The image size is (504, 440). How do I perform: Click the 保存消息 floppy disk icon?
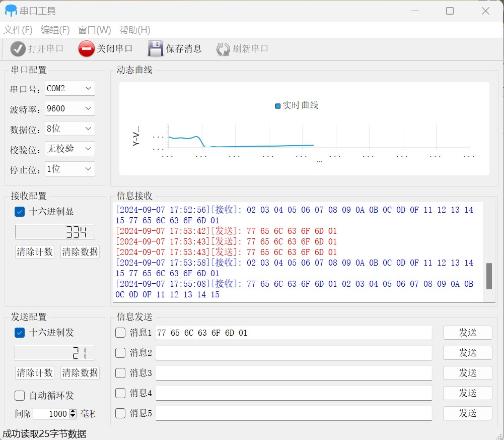156,49
